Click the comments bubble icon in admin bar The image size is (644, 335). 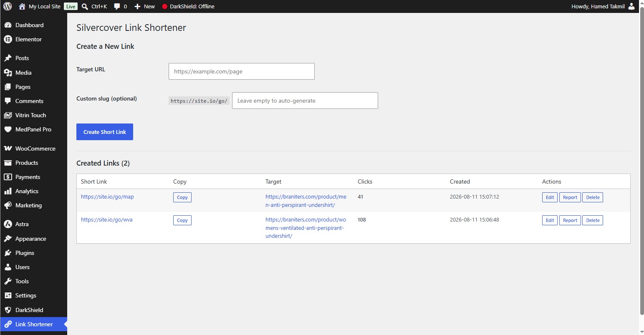117,7
